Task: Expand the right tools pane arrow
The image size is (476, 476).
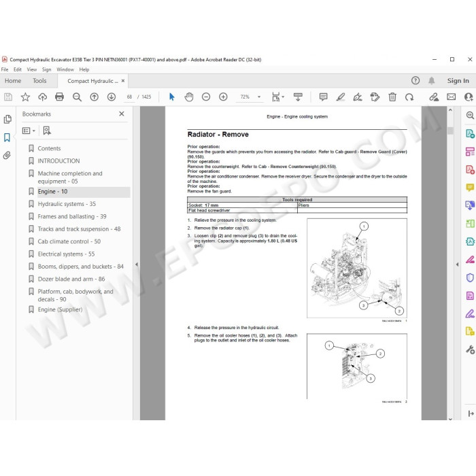Action: pyautogui.click(x=457, y=265)
